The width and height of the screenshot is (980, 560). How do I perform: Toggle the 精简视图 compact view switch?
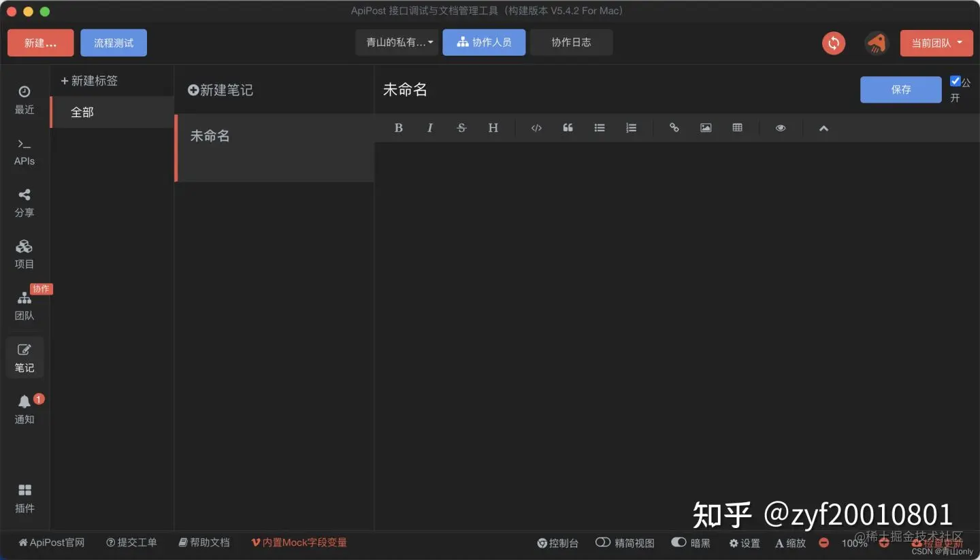tap(603, 542)
